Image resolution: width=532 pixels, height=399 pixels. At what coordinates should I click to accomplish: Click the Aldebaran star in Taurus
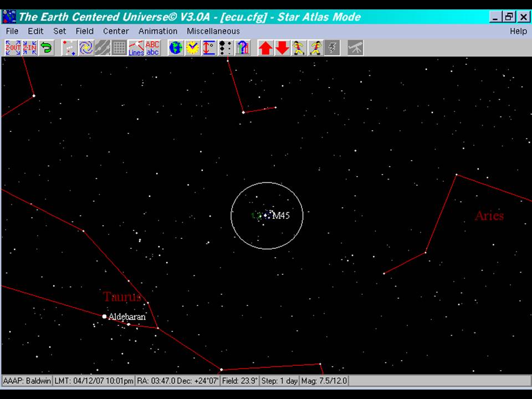pyautogui.click(x=104, y=316)
